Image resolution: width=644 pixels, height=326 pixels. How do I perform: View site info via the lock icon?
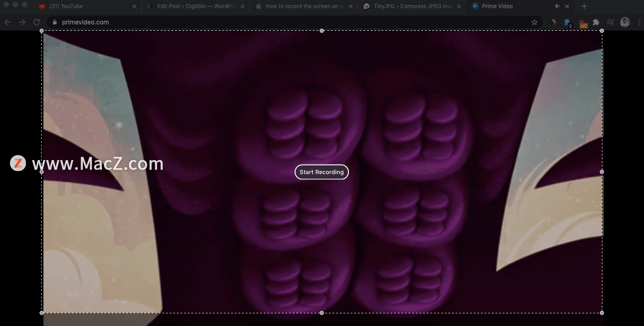(55, 22)
